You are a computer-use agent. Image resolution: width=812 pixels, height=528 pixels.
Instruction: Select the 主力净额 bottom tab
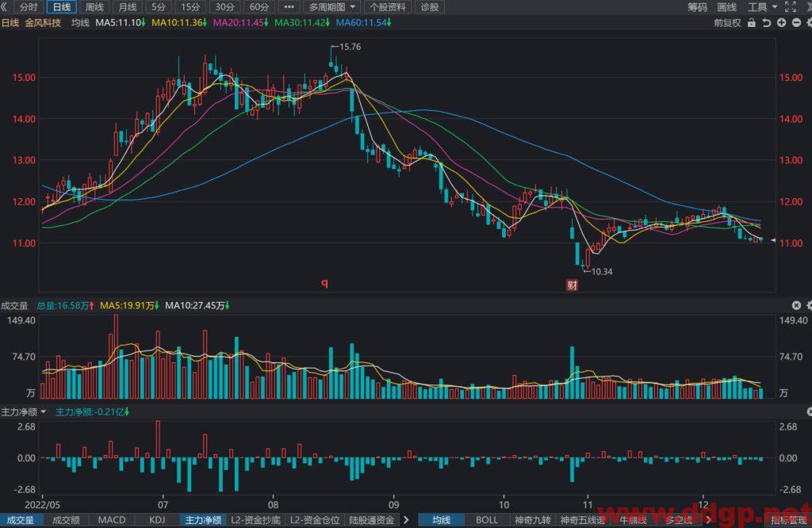[x=203, y=520]
